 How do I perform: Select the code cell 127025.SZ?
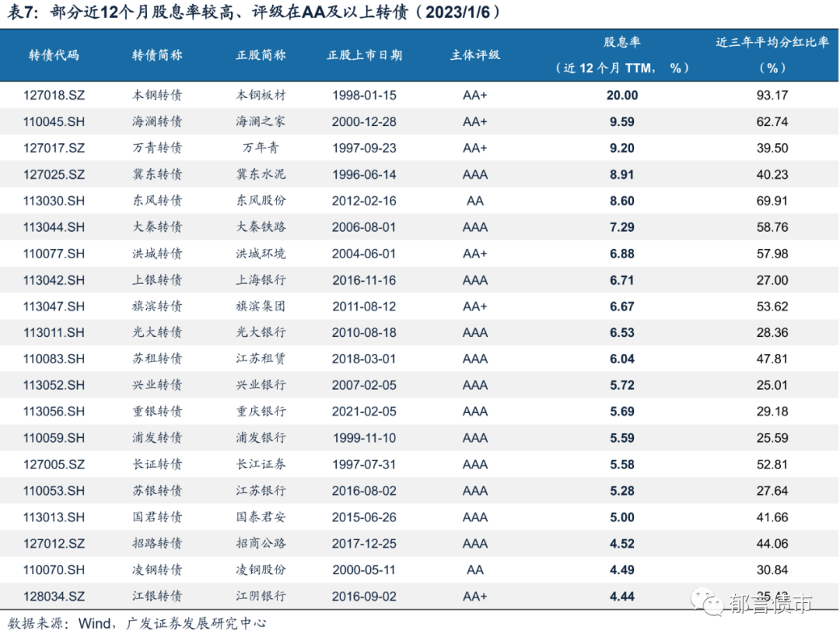(x=54, y=175)
